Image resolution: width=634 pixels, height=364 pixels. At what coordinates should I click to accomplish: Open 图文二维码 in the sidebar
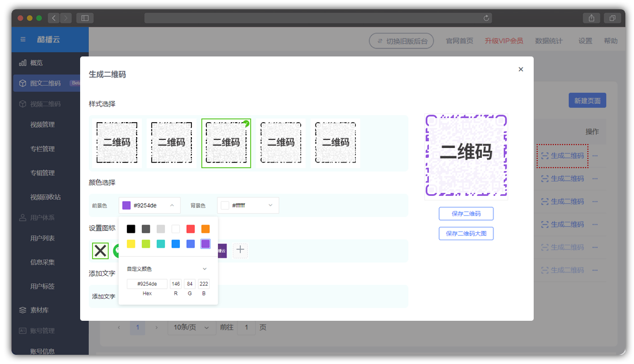point(46,83)
